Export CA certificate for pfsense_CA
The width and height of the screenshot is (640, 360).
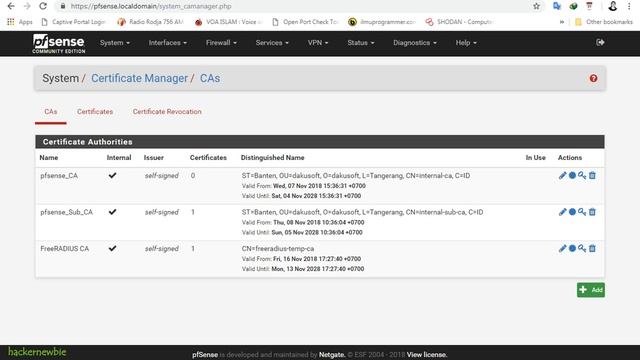coord(572,176)
